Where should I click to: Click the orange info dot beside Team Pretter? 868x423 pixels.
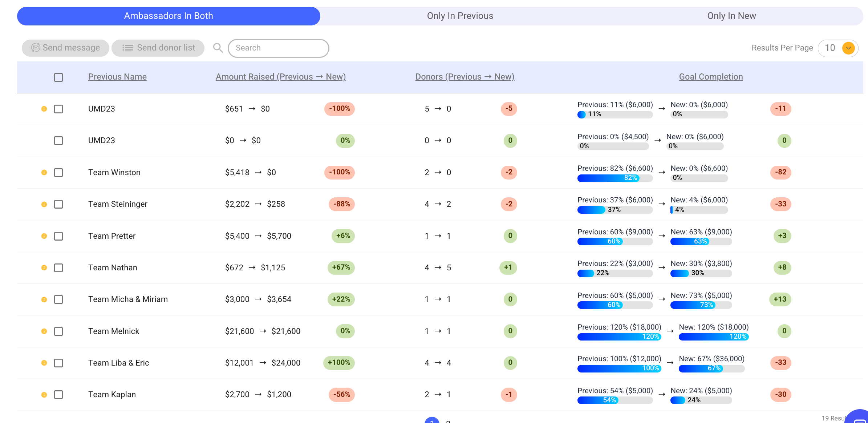point(44,236)
